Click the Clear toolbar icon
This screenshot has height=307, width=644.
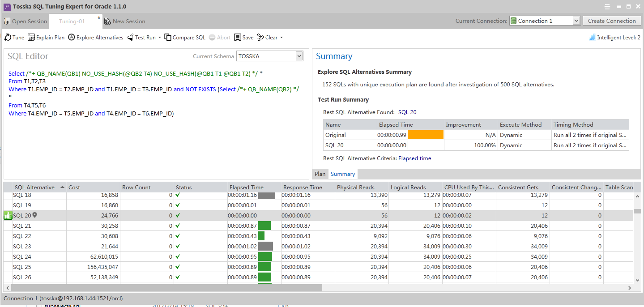click(x=260, y=38)
